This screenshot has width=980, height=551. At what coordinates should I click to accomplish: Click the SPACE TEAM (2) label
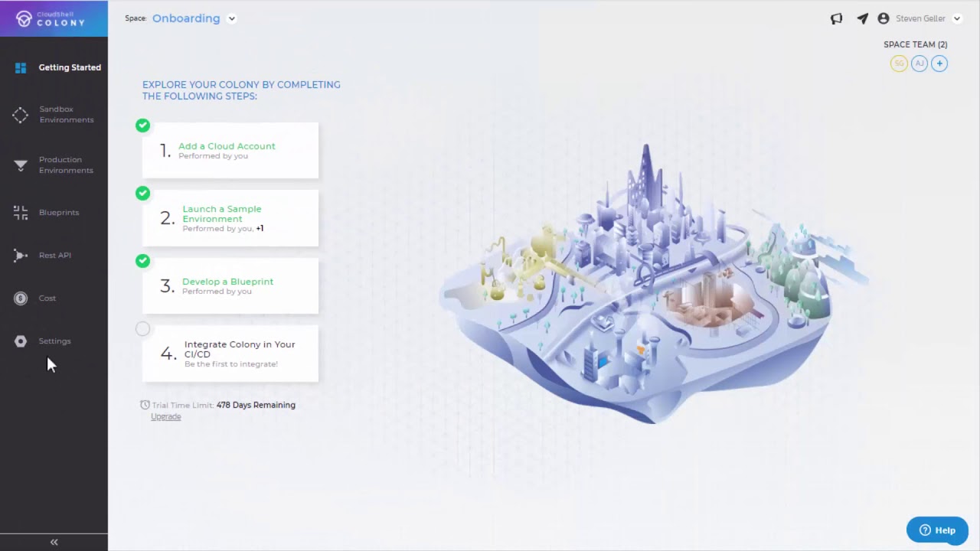[915, 44]
